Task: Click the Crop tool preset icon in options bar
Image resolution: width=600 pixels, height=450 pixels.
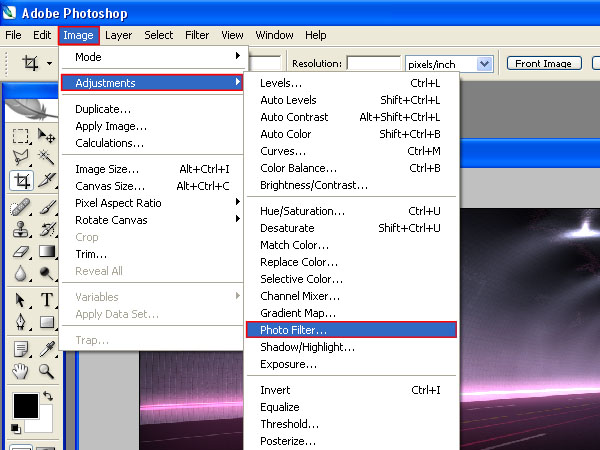Action: (30, 62)
